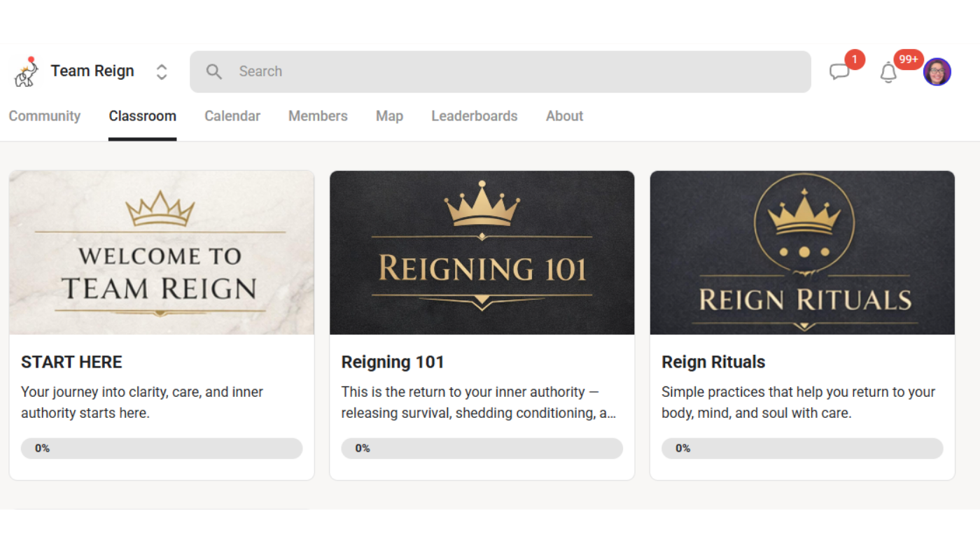Expand the Team Reign group switcher
This screenshot has width=980, height=553.
click(162, 71)
